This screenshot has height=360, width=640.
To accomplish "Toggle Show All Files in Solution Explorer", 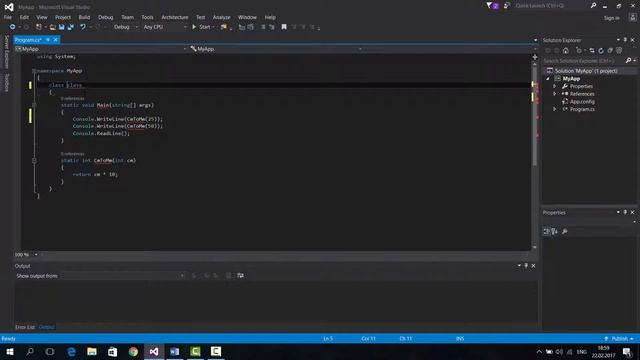I will coord(619,51).
